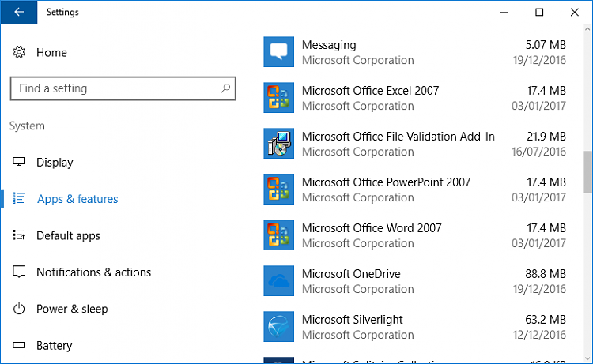Select the Microsoft Silverlight entry
Viewport: 593px width, 364px height.
(415, 326)
